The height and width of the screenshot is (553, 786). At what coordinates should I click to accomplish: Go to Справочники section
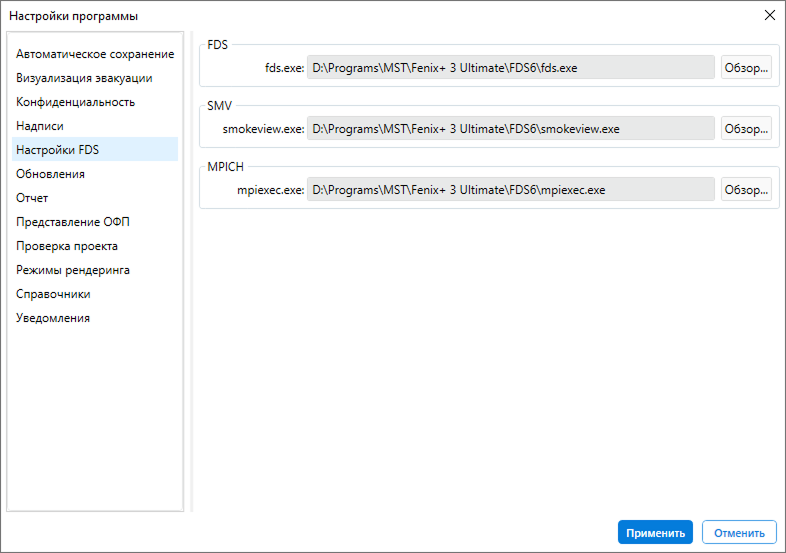coord(95,294)
